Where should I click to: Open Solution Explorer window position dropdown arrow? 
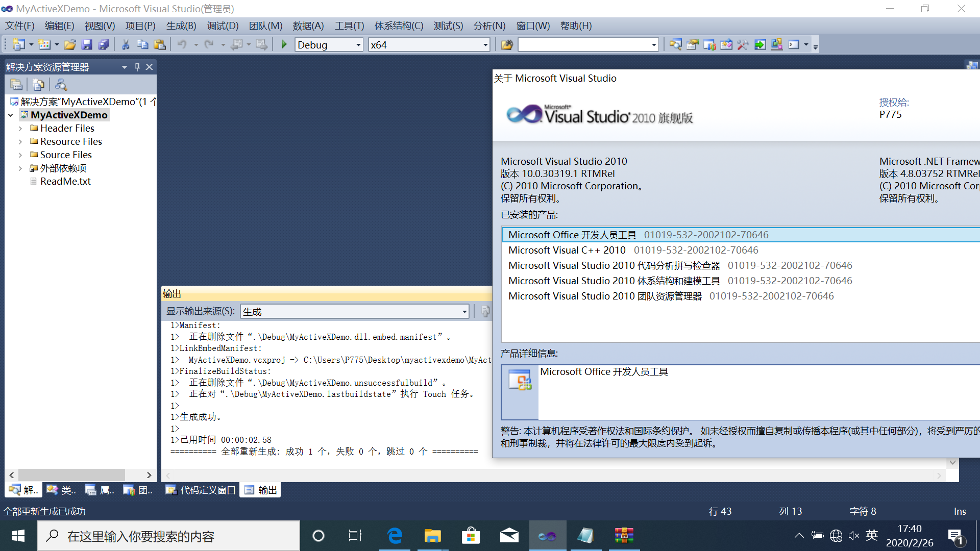tap(124, 67)
